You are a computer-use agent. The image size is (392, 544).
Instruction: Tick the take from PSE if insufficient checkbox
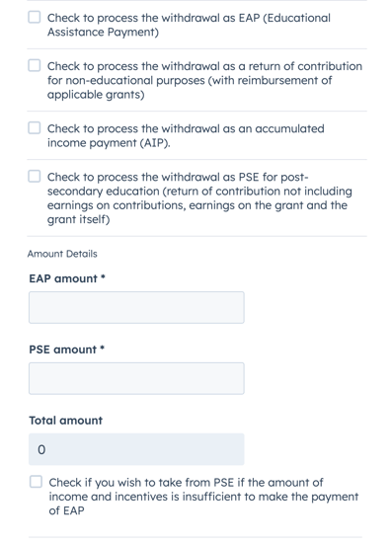click(36, 482)
